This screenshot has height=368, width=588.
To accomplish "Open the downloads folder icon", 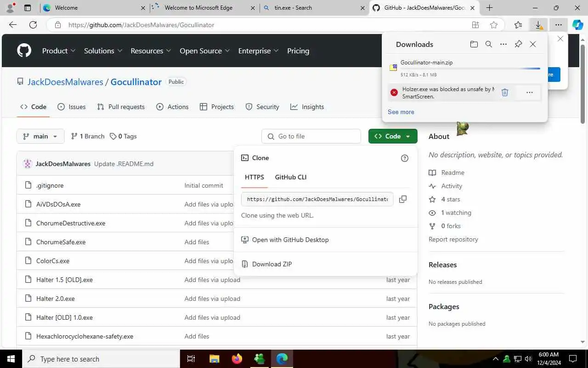I will coord(474,44).
